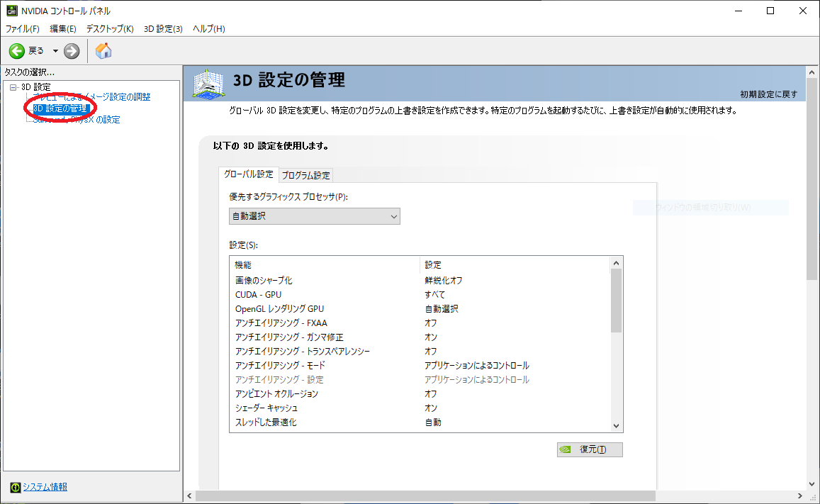Open the Back history dropdown arrow
The image size is (820, 504).
[55, 51]
